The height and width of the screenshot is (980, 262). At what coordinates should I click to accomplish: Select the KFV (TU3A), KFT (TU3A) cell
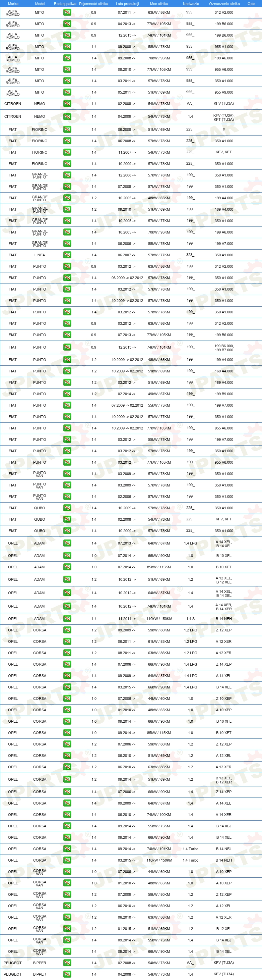(224, 117)
